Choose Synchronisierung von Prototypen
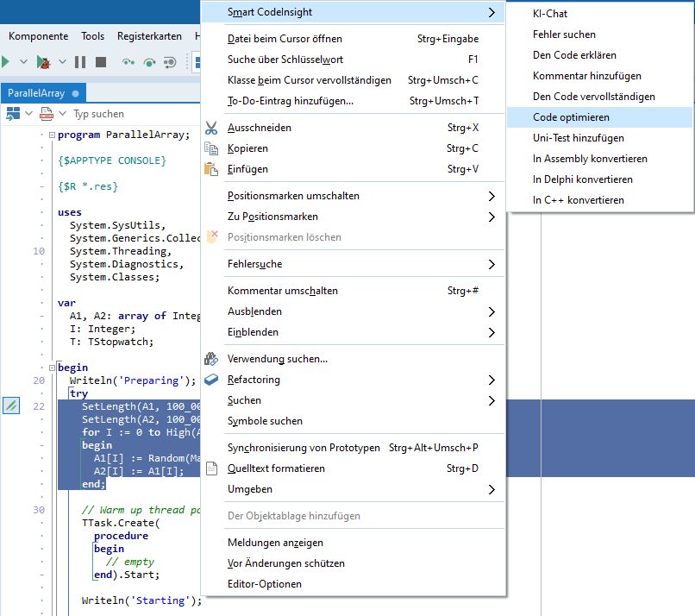 pyautogui.click(x=353, y=448)
